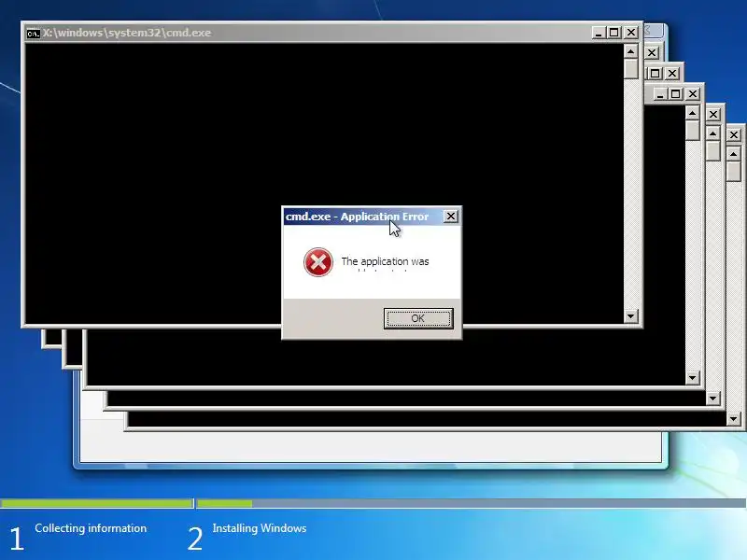This screenshot has height=560, width=747.
Task: Click the front cmd window's scroll up arrow
Action: (x=631, y=51)
